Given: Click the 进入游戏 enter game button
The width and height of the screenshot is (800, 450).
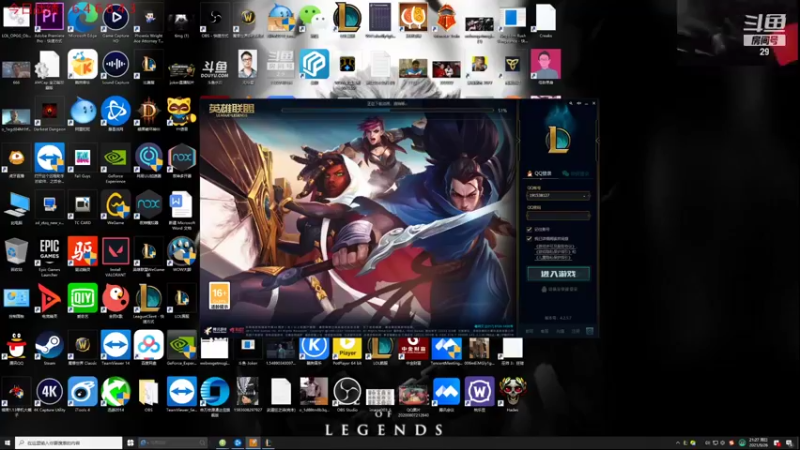Looking at the screenshot, I should (558, 274).
